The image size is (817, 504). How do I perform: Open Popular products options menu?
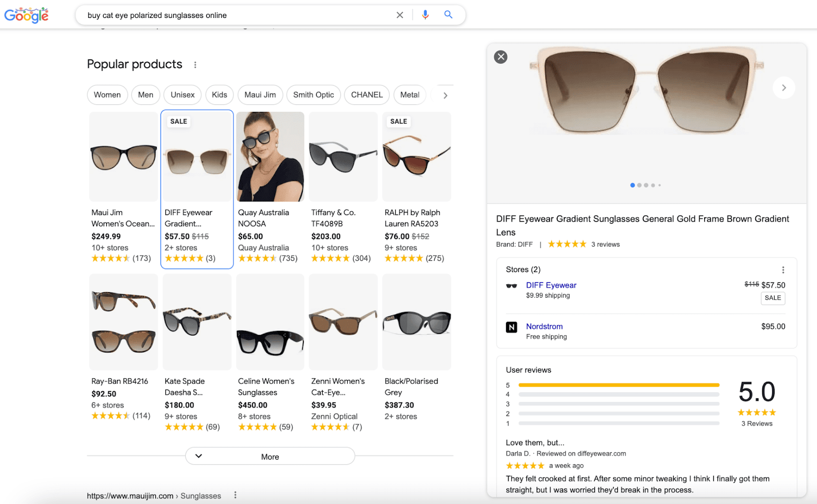[195, 65]
